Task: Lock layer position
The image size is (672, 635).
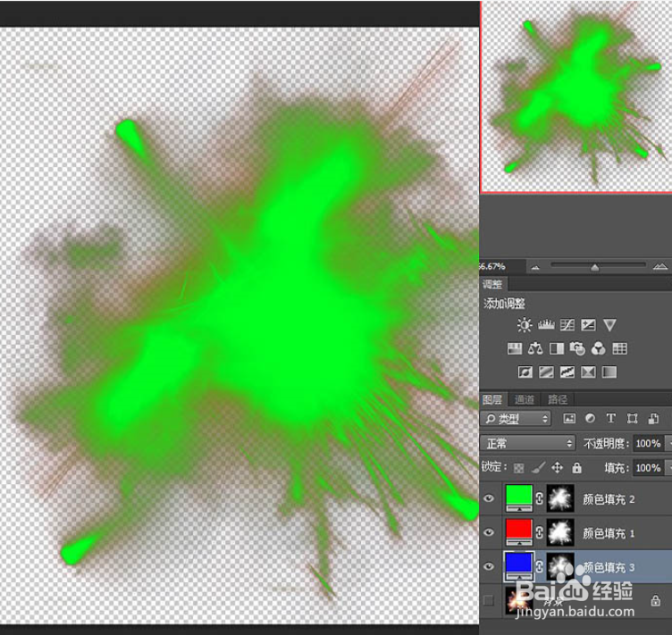Action: [557, 468]
